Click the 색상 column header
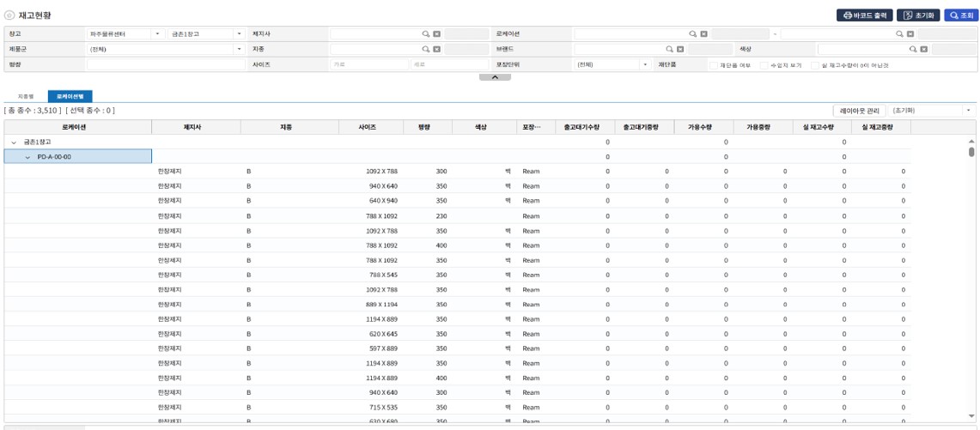980x430 pixels. point(484,127)
